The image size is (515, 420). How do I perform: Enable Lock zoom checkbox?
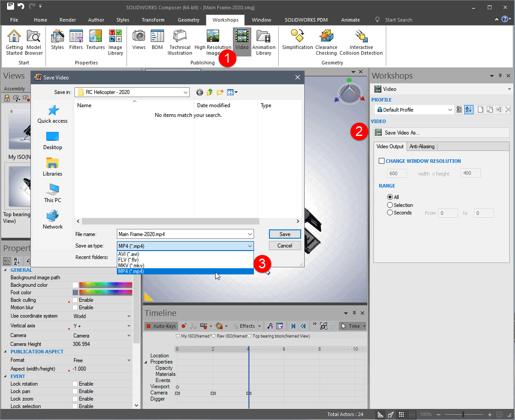75,399
